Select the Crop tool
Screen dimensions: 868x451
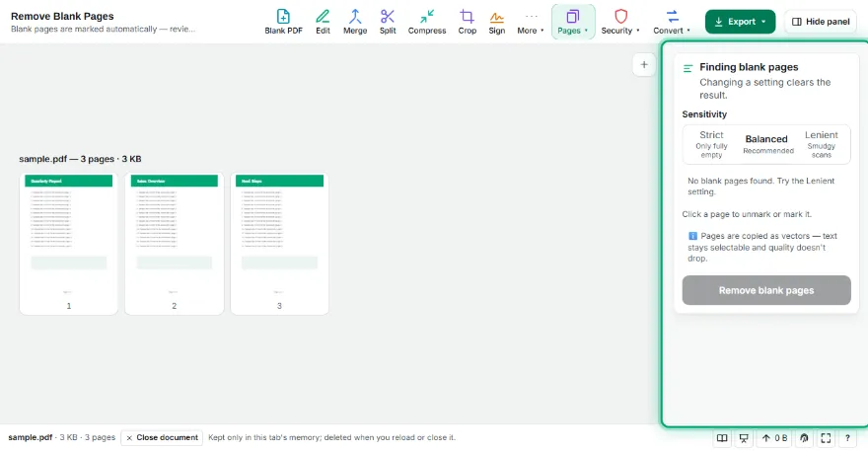[x=467, y=22]
